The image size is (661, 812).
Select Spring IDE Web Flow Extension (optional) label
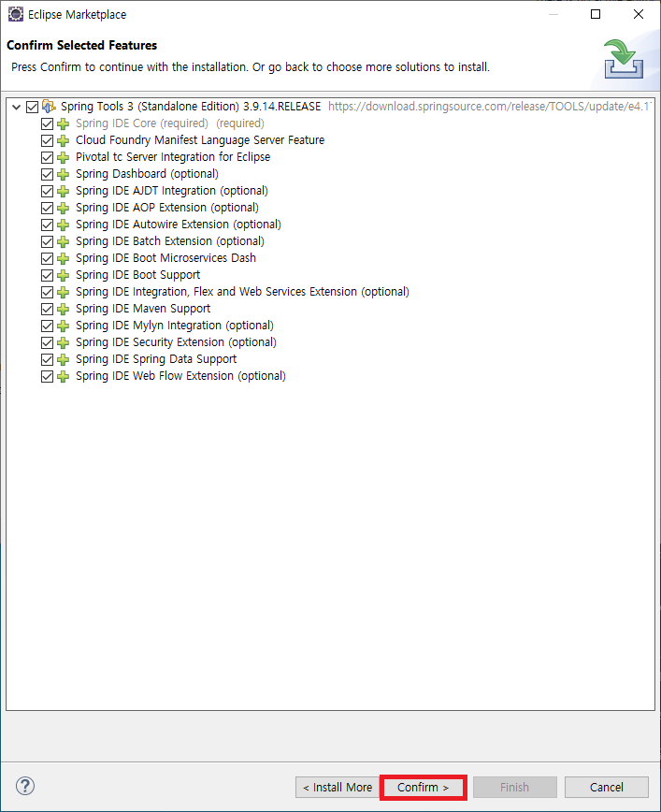pos(180,376)
